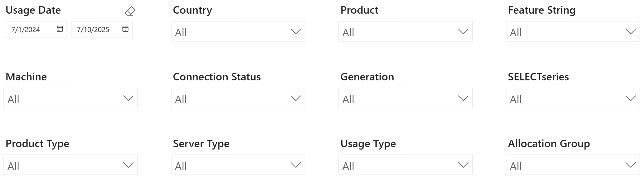The width and height of the screenshot is (644, 180).
Task: Open calendar picker for end date
Action: pyautogui.click(x=125, y=29)
